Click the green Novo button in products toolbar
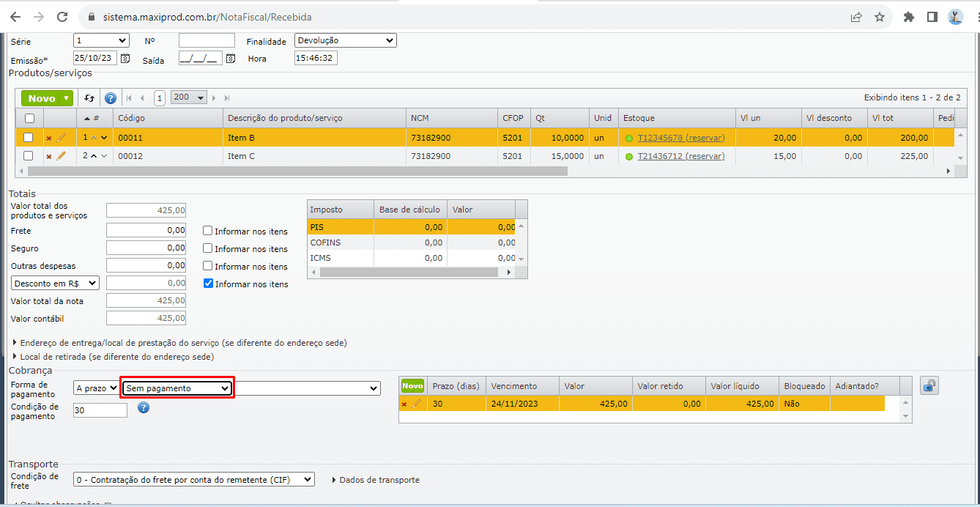 point(47,98)
